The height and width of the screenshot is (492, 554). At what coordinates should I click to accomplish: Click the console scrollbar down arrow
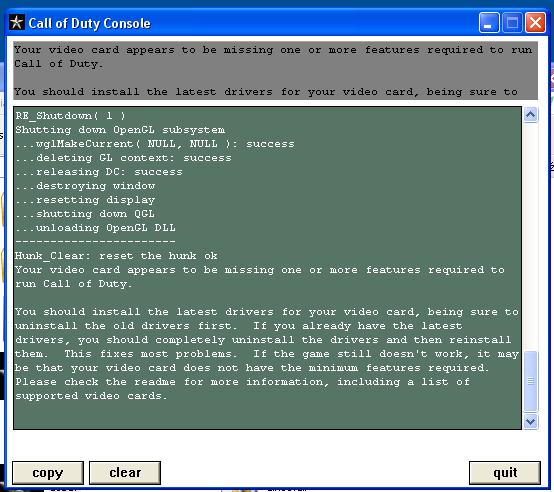pos(530,421)
